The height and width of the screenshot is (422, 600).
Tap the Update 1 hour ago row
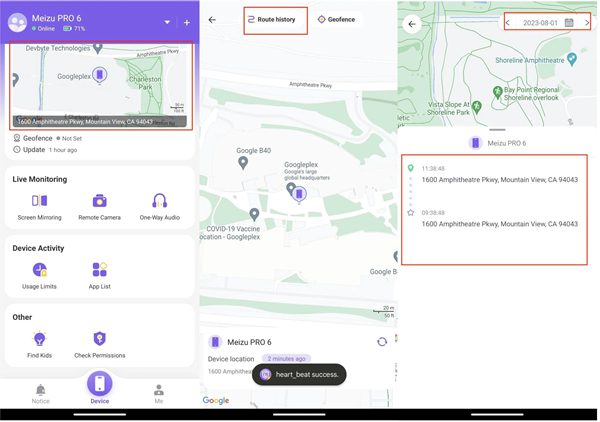(45, 150)
